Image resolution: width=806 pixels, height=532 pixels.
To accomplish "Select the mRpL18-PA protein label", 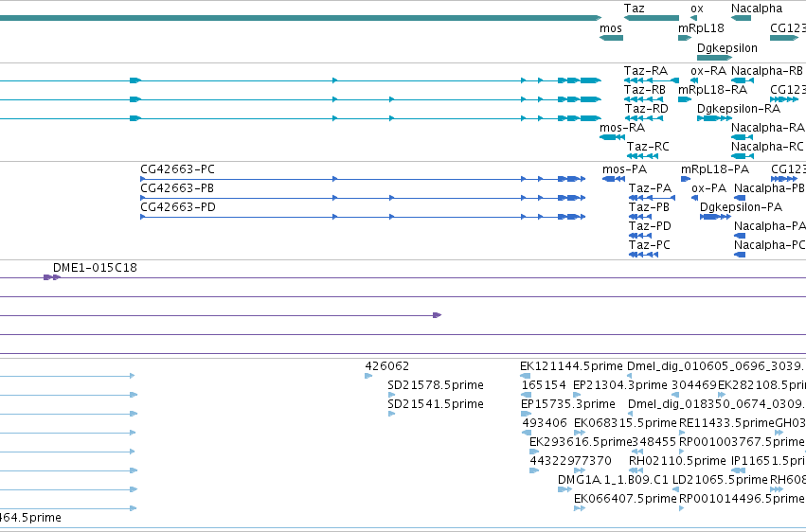I will tap(715, 169).
